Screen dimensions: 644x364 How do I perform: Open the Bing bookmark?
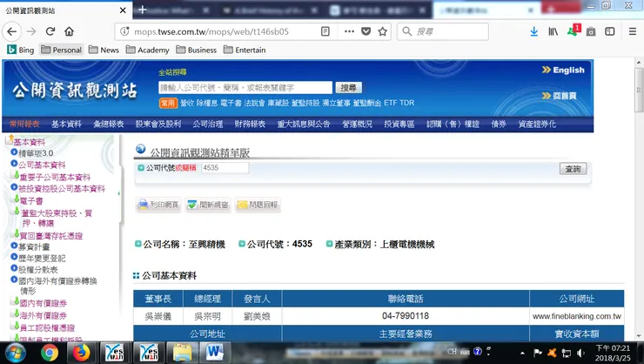pyautogui.click(x=21, y=50)
